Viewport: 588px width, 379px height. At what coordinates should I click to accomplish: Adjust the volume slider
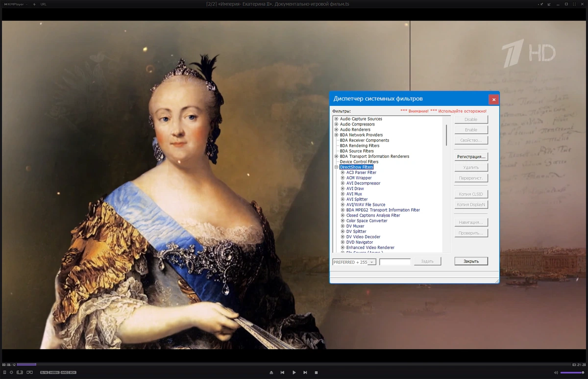pyautogui.click(x=573, y=373)
